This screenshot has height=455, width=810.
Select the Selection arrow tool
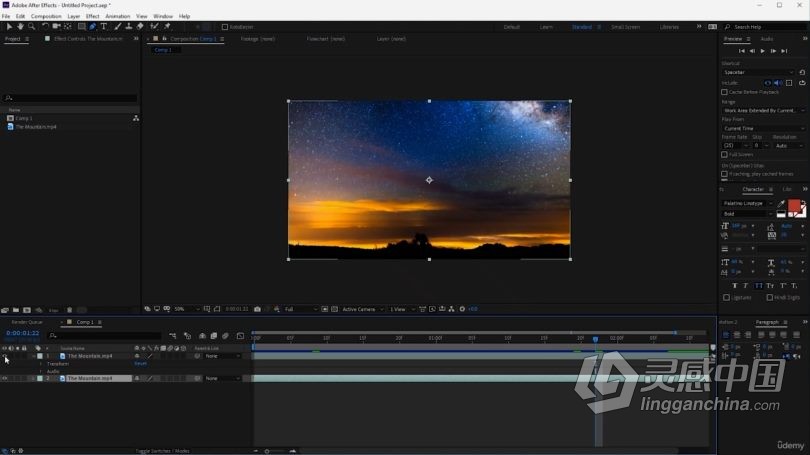coord(9,26)
